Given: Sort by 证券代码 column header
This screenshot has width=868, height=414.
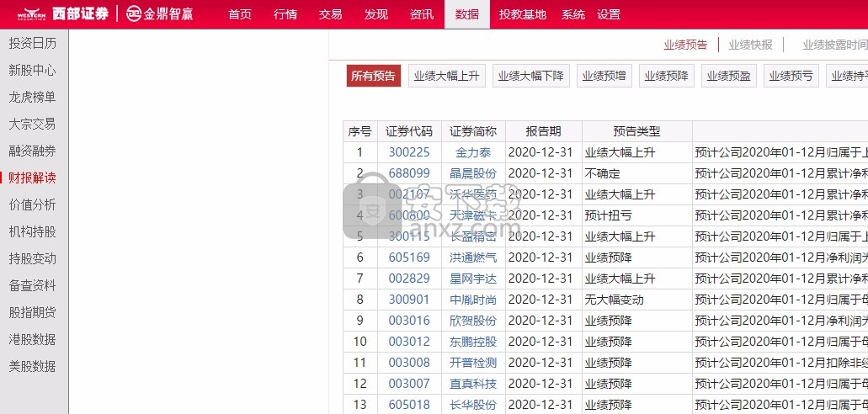Looking at the screenshot, I should point(409,131).
